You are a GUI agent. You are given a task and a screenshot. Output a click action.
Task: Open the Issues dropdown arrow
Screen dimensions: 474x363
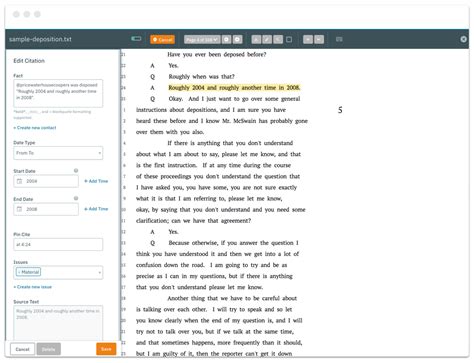(x=99, y=273)
